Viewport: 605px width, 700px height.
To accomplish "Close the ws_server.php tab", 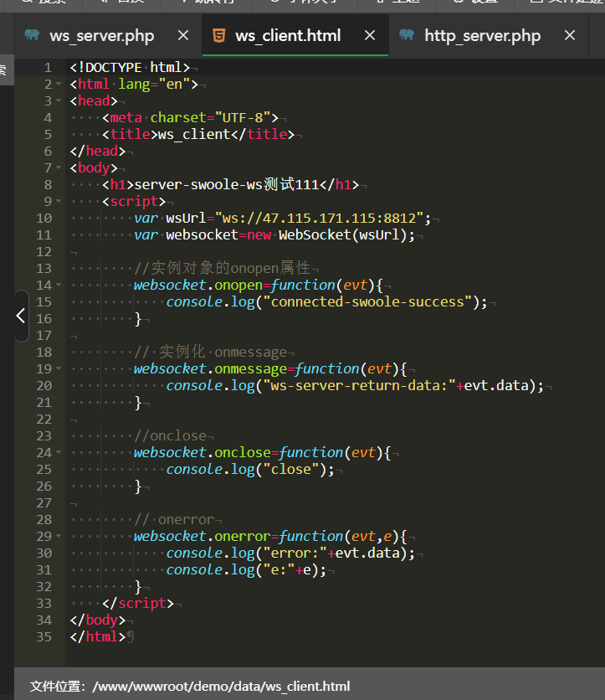I will coord(183,36).
